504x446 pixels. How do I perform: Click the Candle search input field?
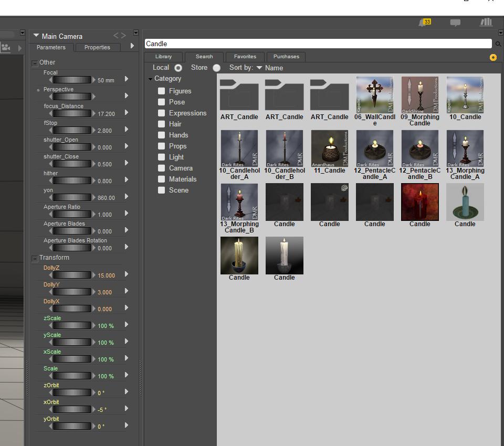point(318,44)
